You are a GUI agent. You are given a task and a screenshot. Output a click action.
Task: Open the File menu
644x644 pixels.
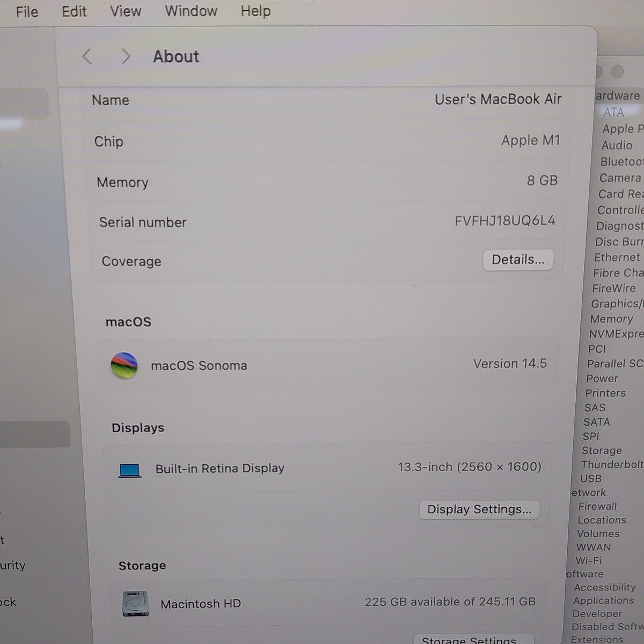[27, 11]
